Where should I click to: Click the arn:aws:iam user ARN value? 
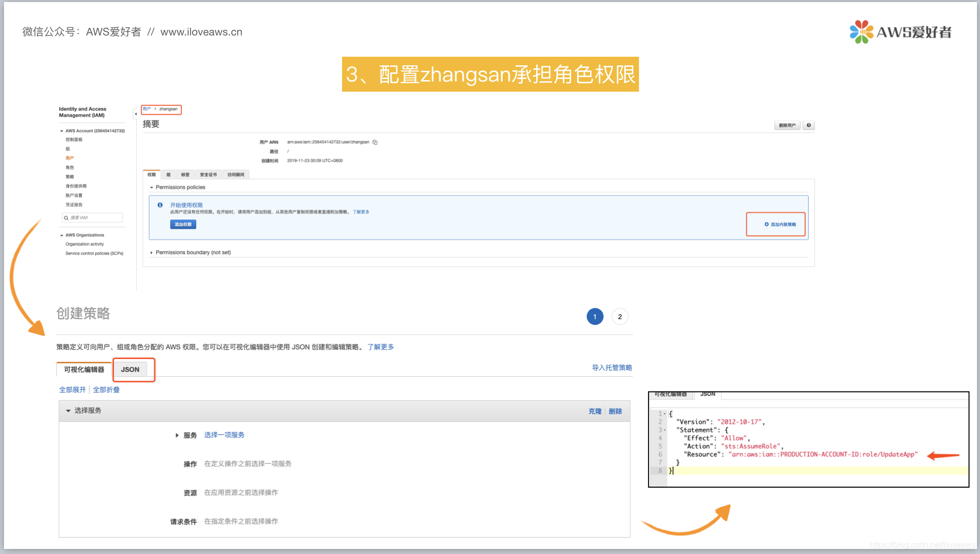pos(328,142)
